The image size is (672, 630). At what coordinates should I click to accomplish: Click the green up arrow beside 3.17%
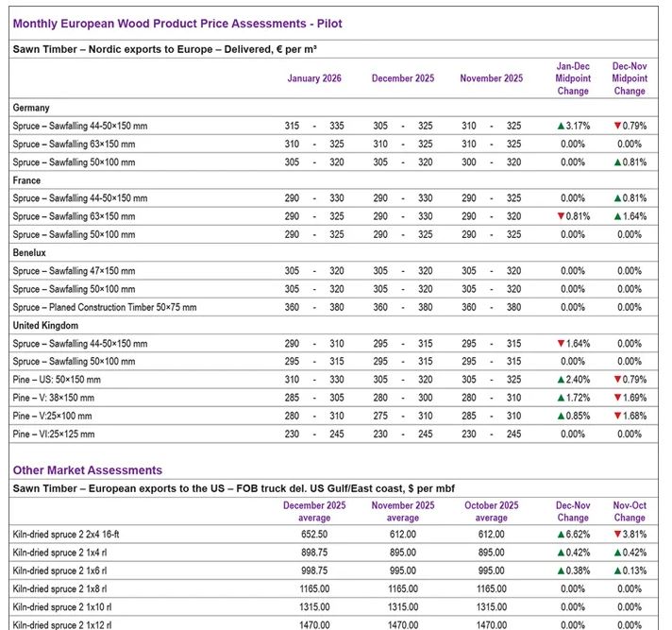pyautogui.click(x=561, y=126)
